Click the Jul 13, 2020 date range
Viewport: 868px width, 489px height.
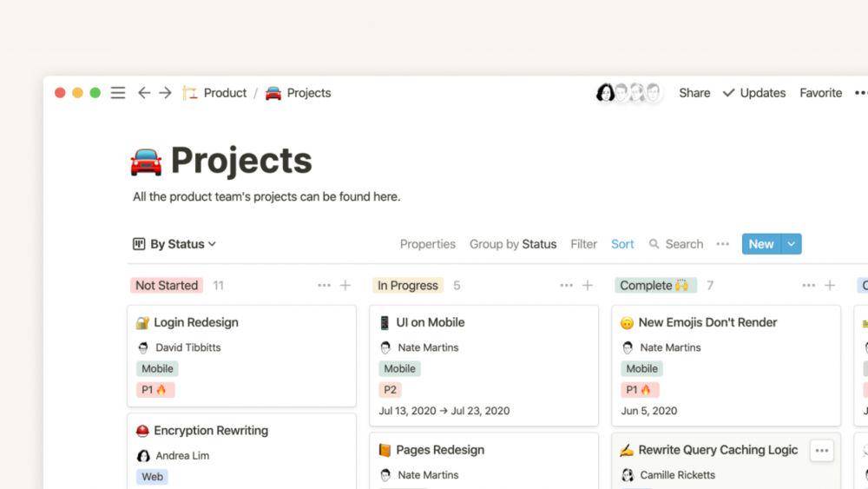tap(444, 411)
